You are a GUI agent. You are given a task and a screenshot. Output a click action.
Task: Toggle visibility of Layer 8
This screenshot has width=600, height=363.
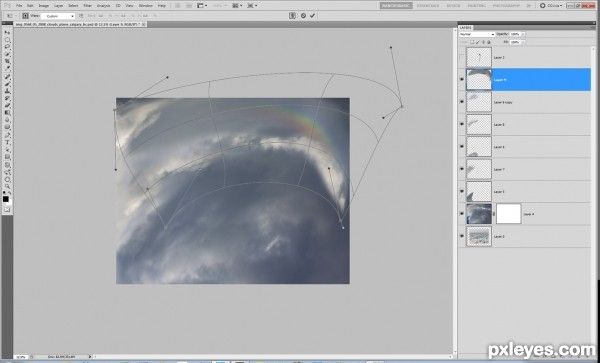click(461, 124)
